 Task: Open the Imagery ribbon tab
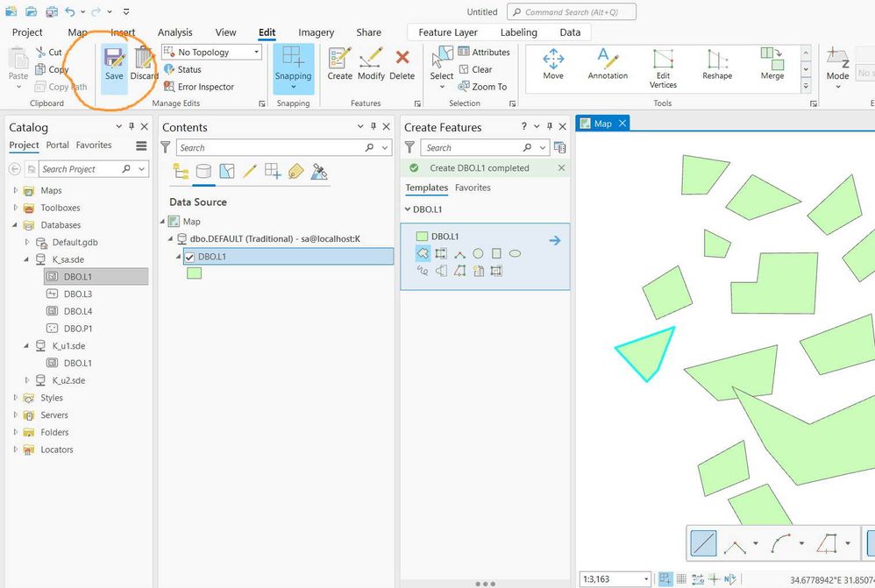pyautogui.click(x=316, y=32)
